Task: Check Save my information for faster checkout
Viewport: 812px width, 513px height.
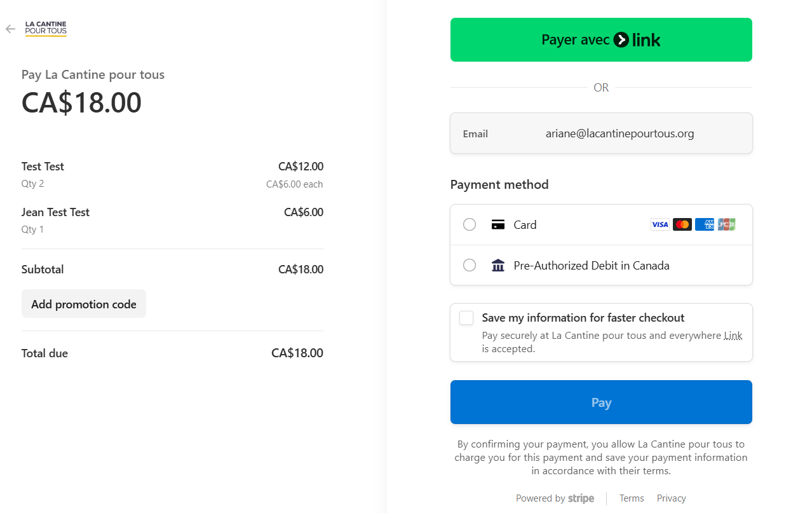Action: (466, 318)
